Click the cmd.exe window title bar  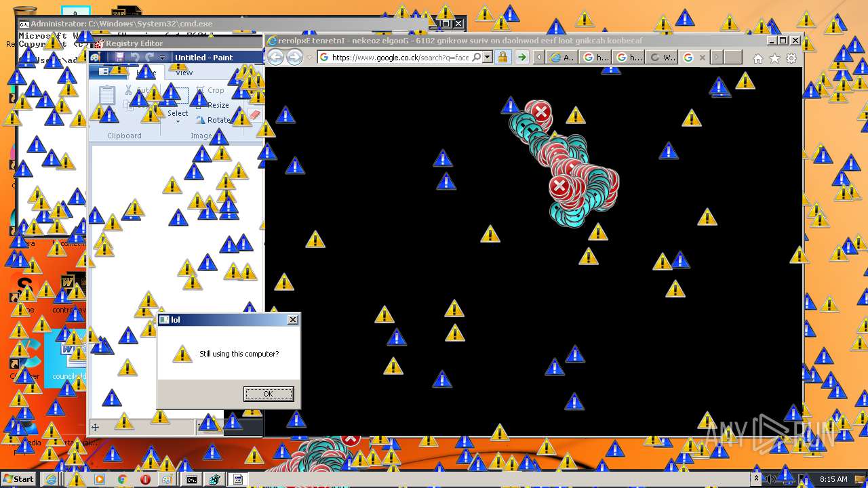tap(224, 24)
